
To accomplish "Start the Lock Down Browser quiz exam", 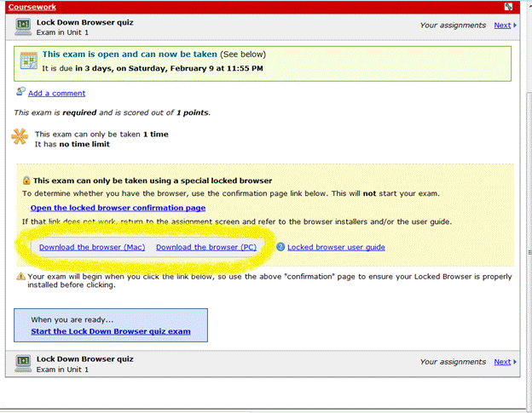I will (111, 331).
